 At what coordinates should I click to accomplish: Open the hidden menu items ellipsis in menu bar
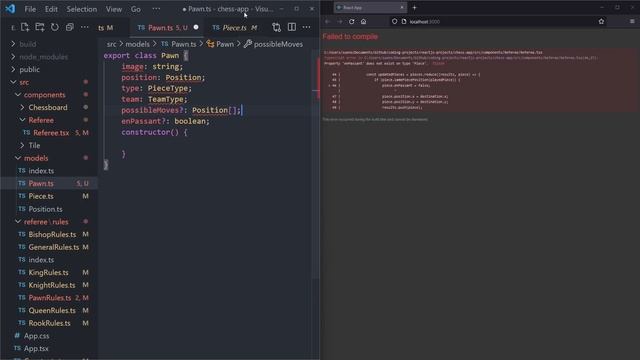point(156,9)
